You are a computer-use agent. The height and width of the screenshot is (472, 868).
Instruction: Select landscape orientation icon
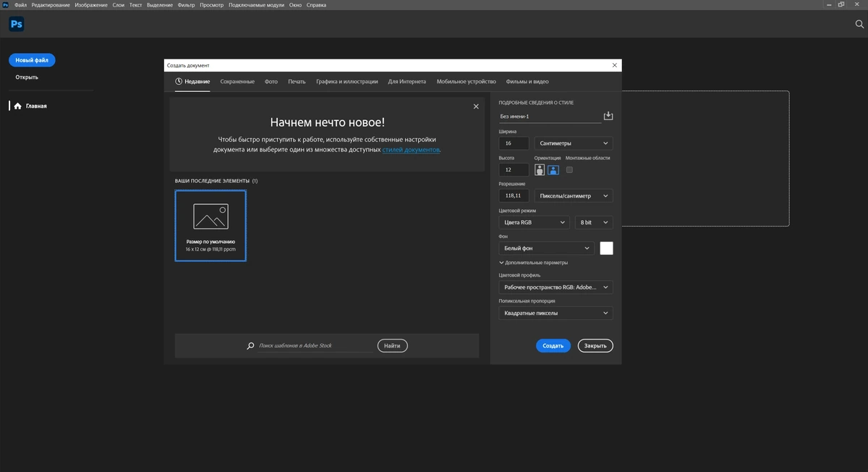(553, 170)
